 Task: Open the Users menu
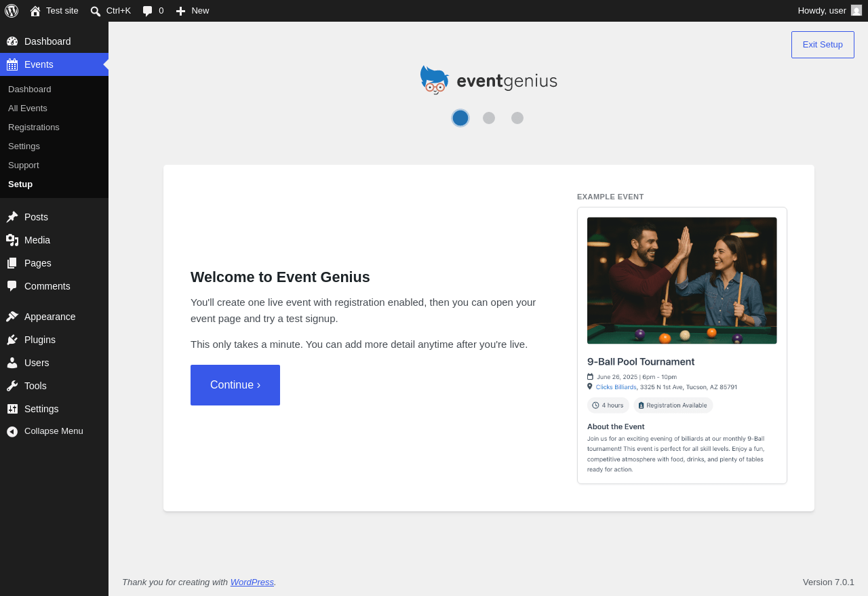coord(54,363)
